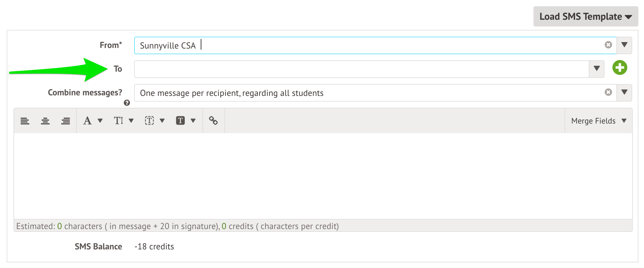
Task: Open the Load SMS Template menu
Action: [x=585, y=16]
